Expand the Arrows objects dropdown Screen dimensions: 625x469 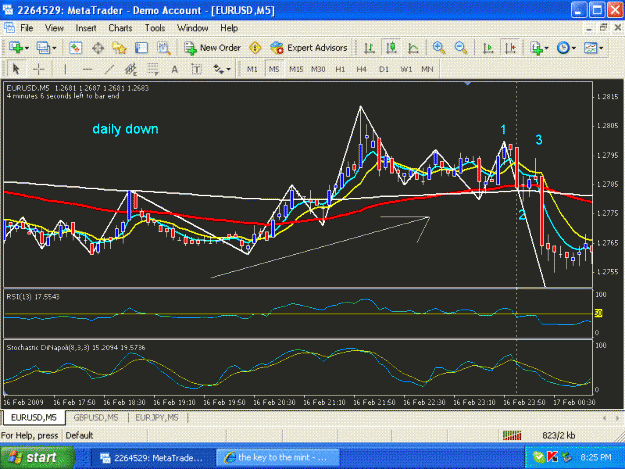[x=228, y=69]
